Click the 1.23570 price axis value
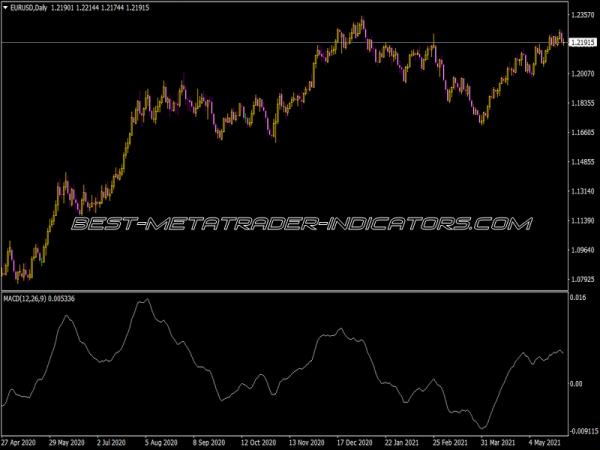600x450 pixels. [583, 15]
